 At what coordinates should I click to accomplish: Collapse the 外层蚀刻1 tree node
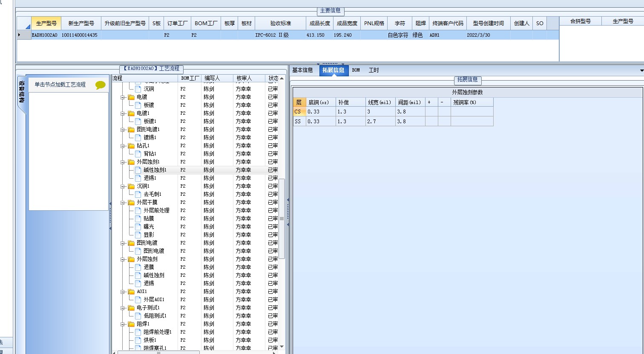coord(123,162)
